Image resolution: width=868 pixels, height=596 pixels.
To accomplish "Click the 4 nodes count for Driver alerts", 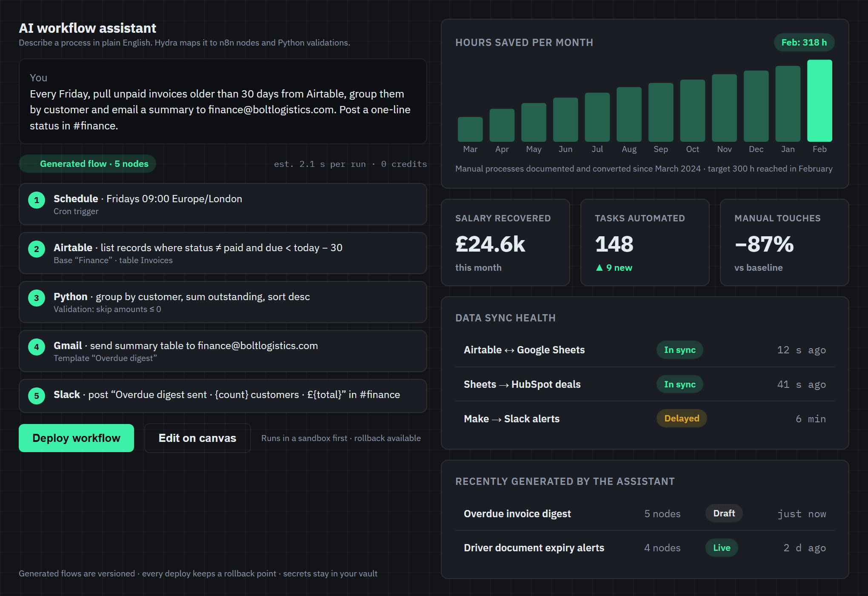I will pyautogui.click(x=662, y=548).
